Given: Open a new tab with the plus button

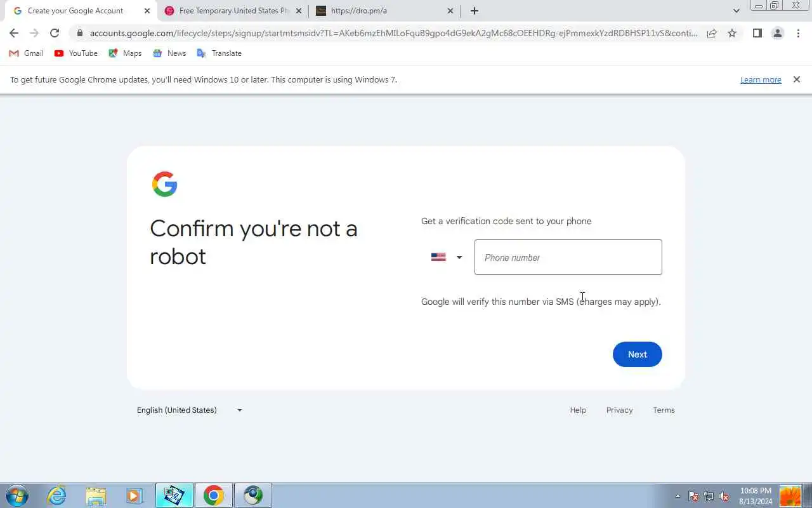Looking at the screenshot, I should 475,11.
